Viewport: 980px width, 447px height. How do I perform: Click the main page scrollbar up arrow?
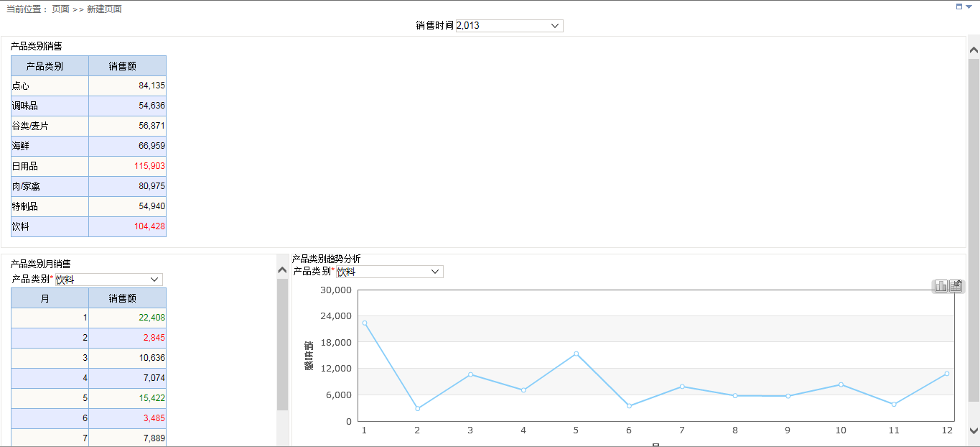[974, 50]
